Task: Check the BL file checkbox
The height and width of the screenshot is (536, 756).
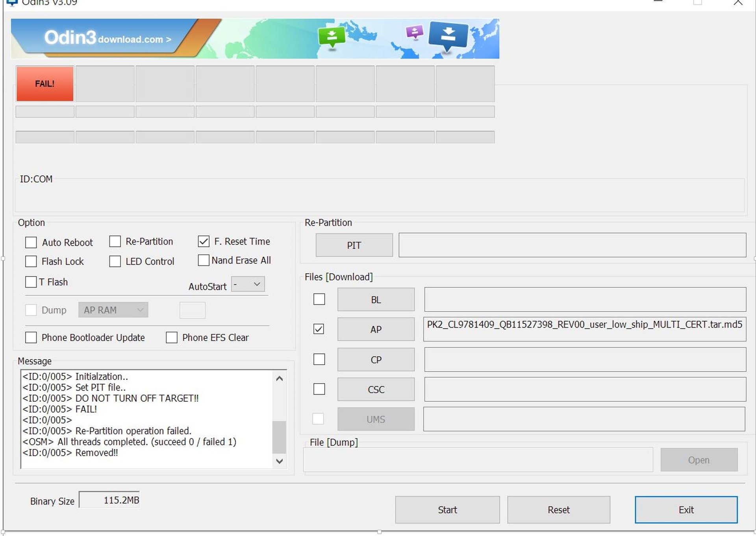Action: [x=319, y=299]
